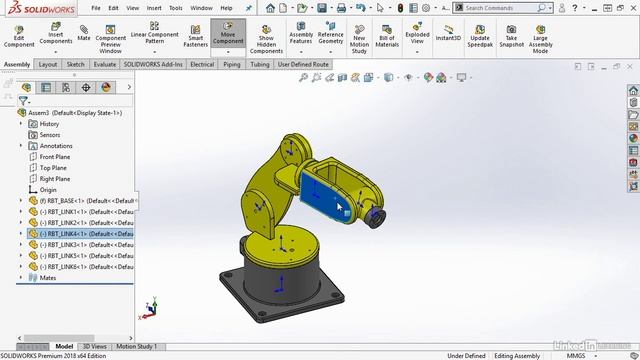Open FeatureManager design tree tab
Image resolution: width=640 pixels, height=360 pixels.
tap(27, 87)
